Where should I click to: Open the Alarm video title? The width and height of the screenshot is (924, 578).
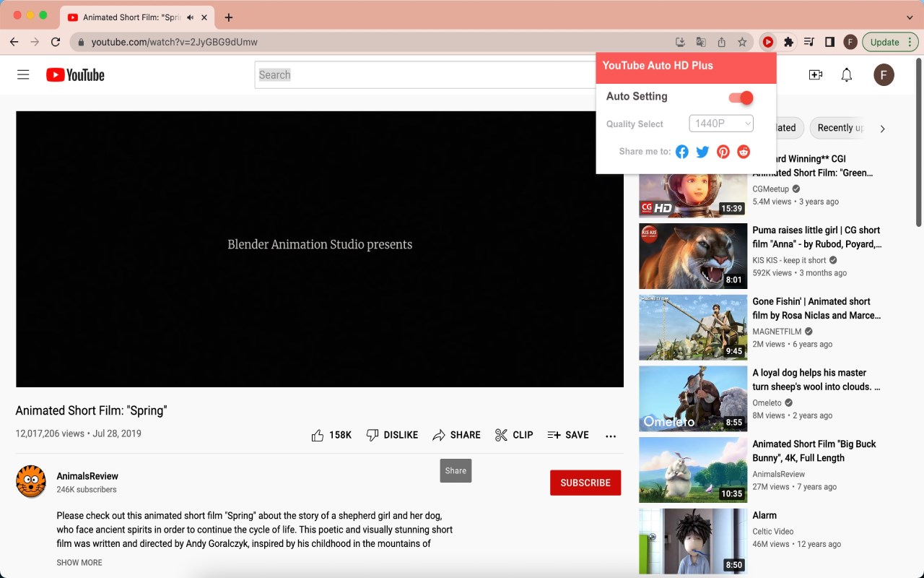click(x=764, y=515)
